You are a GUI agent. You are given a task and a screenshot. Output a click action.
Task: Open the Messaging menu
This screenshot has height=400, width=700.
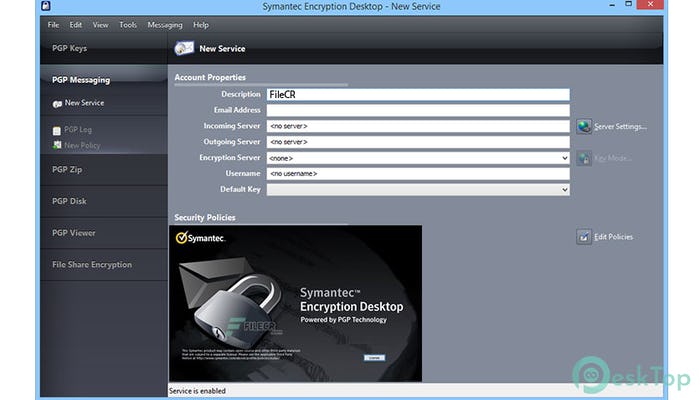tap(165, 25)
